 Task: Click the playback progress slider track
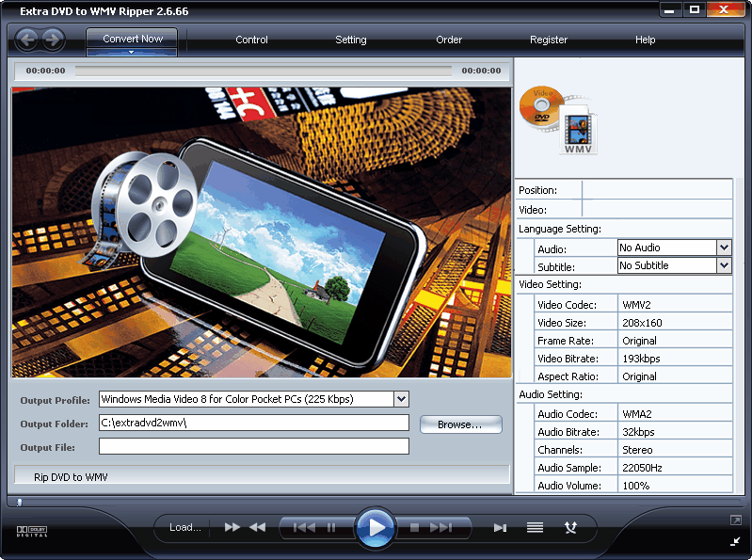pyautogui.click(x=264, y=71)
